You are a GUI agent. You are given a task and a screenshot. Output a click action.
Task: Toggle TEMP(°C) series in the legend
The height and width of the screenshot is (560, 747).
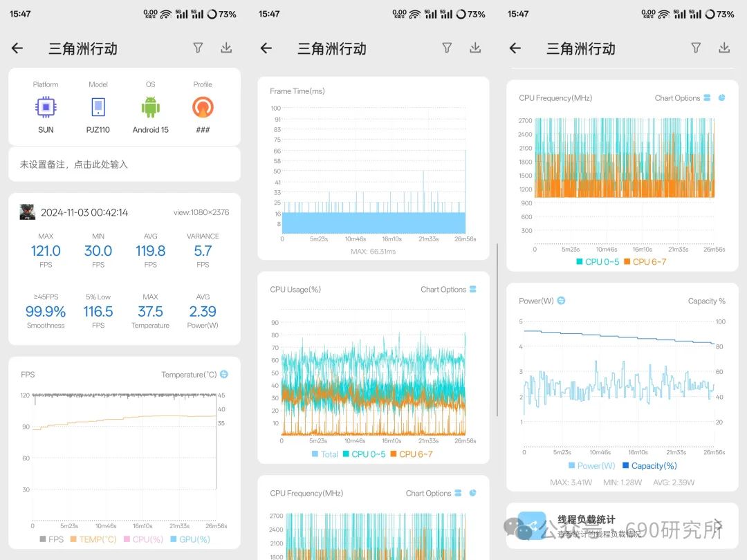(93, 539)
